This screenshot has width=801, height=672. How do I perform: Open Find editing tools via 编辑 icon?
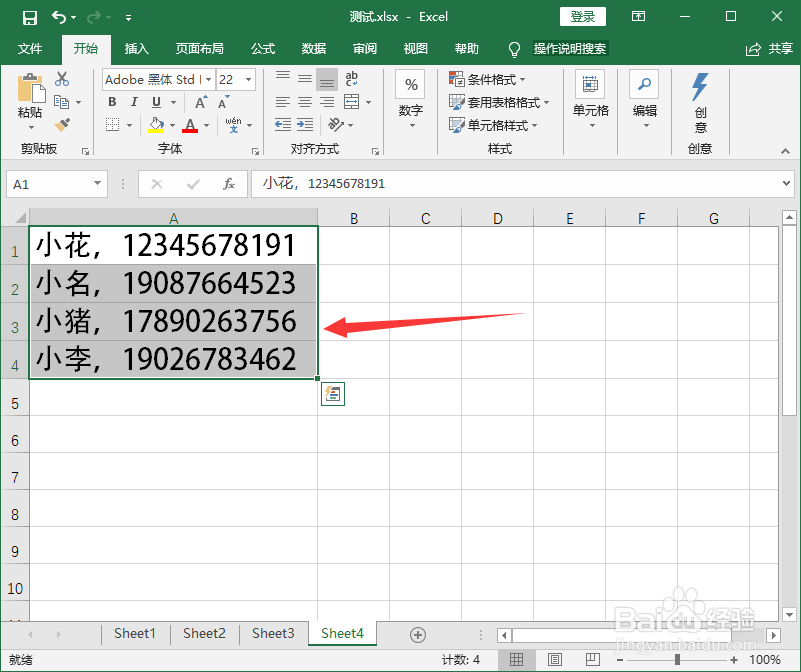646,85
